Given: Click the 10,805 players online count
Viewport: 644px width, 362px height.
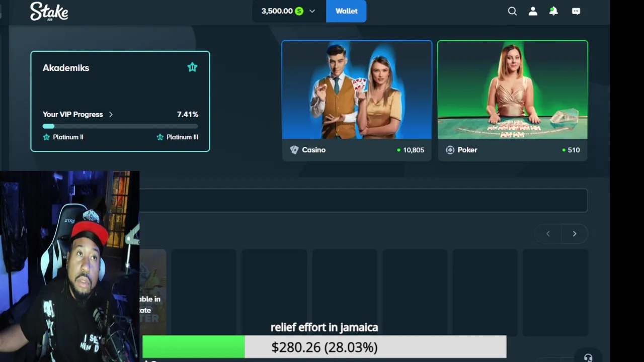Looking at the screenshot, I should (414, 150).
